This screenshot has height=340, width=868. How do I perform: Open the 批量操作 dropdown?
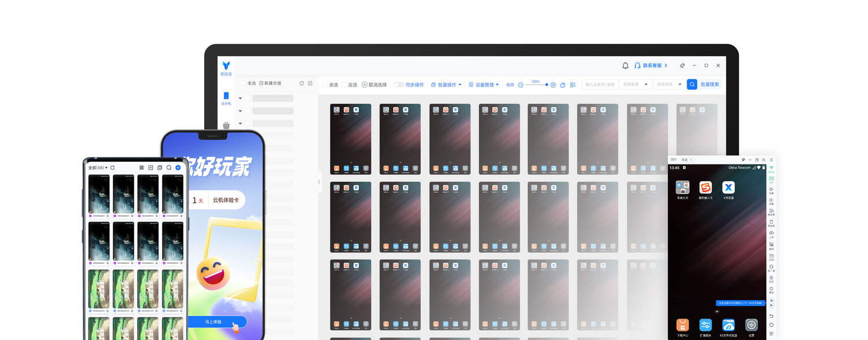446,85
